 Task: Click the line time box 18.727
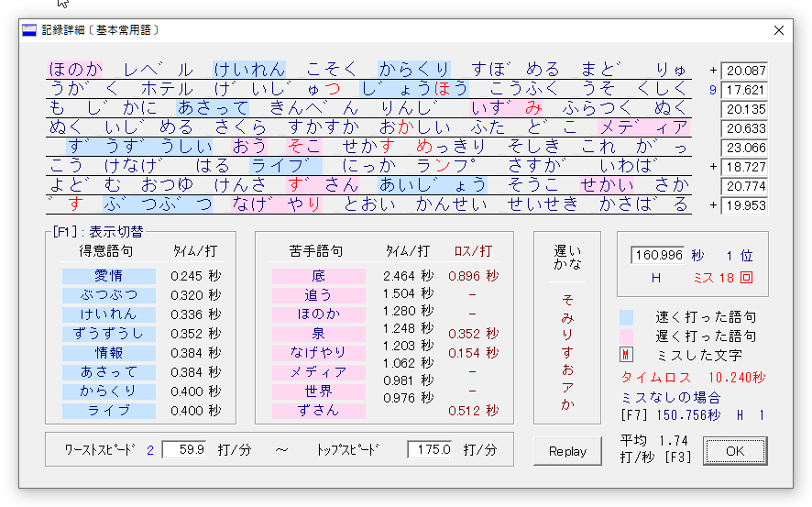click(745, 167)
